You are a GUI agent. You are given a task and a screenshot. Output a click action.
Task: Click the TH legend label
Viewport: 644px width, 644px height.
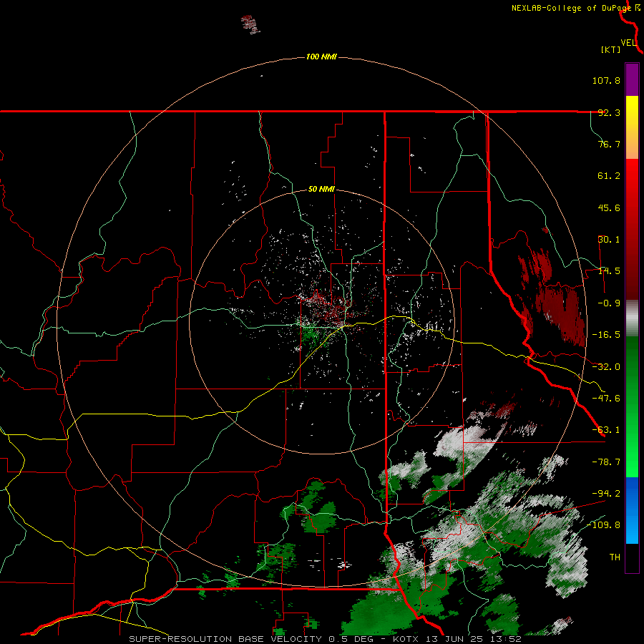[x=615, y=557]
